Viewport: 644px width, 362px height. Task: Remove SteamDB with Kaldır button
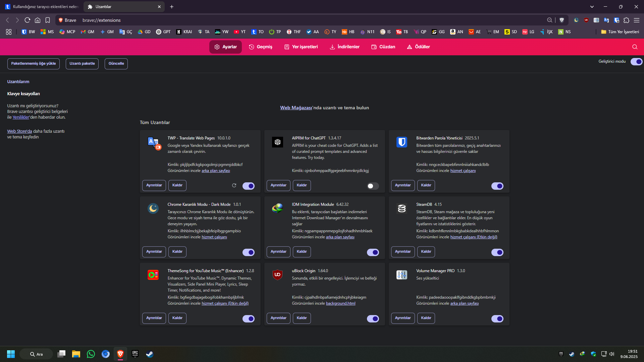click(x=426, y=252)
